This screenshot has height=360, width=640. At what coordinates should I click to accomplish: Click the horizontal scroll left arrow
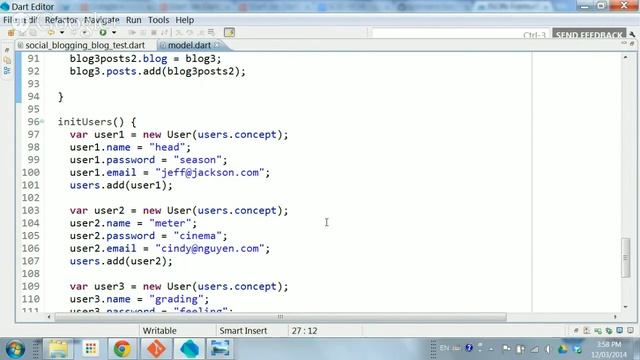(49, 317)
